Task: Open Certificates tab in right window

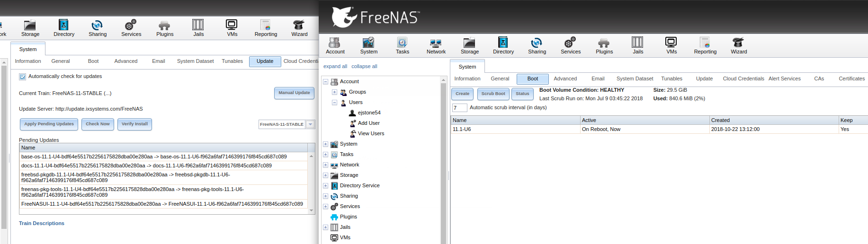Action: pos(851,79)
